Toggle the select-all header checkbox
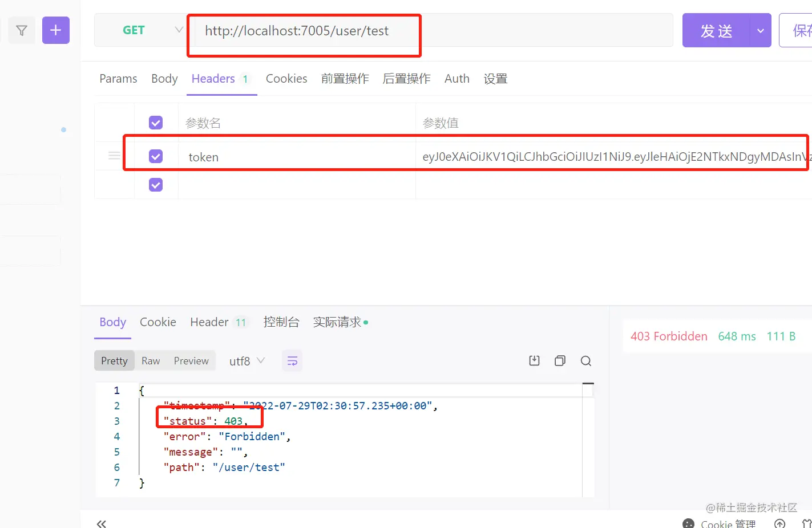This screenshot has height=528, width=812. coord(156,123)
